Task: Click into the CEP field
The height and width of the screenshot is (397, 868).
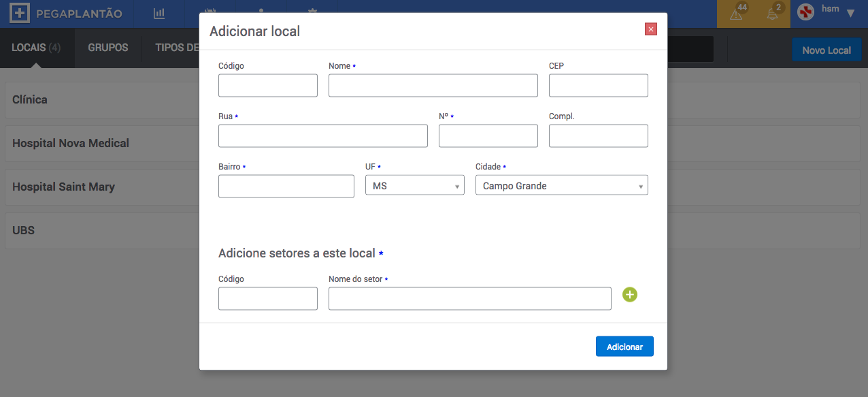Action: 599,85
